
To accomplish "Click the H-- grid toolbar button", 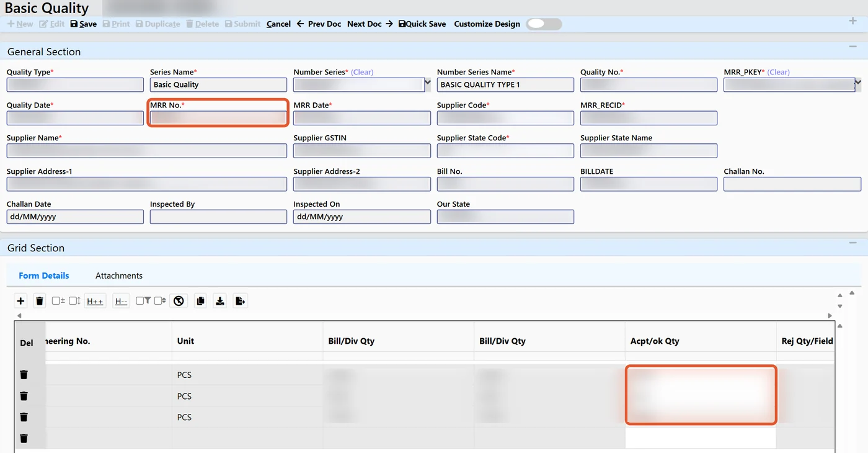I will pos(121,301).
